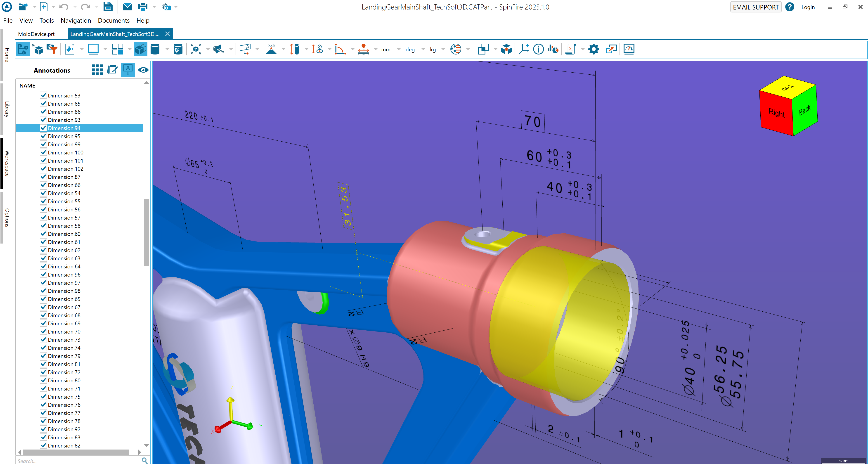
Task: Uncheck the Dimension.96 checkbox
Action: coord(43,275)
